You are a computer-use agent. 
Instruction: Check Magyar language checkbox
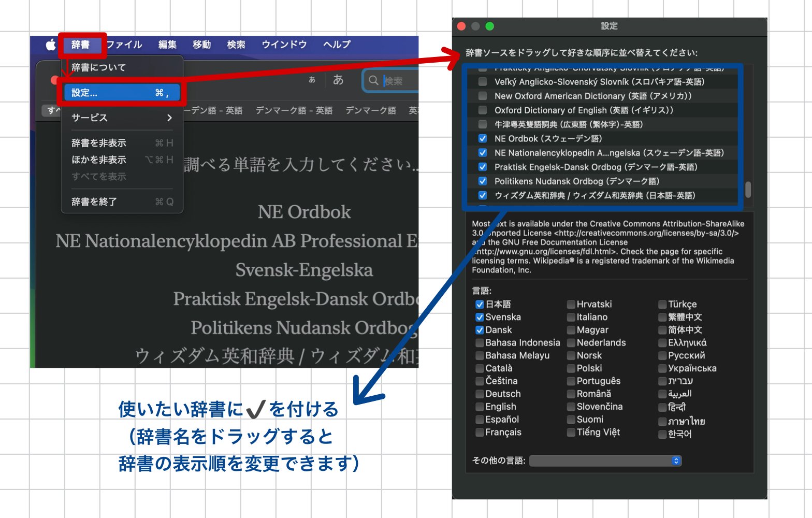571,330
